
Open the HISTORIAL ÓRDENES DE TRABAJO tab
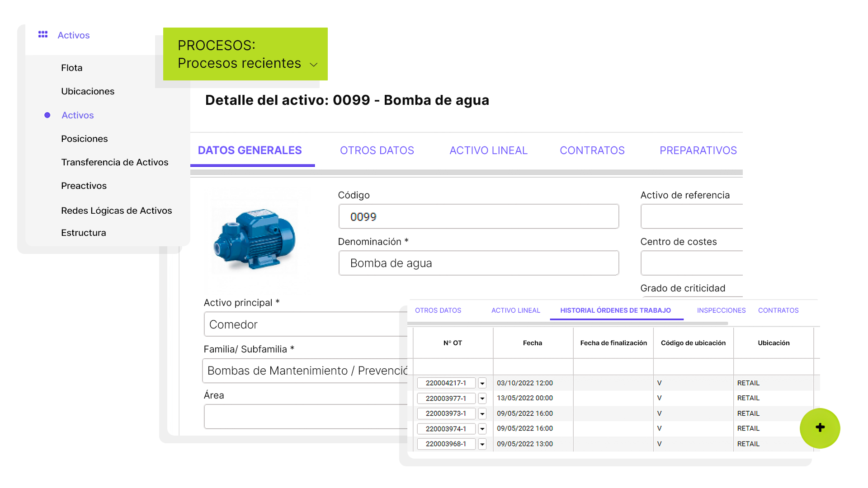point(615,310)
